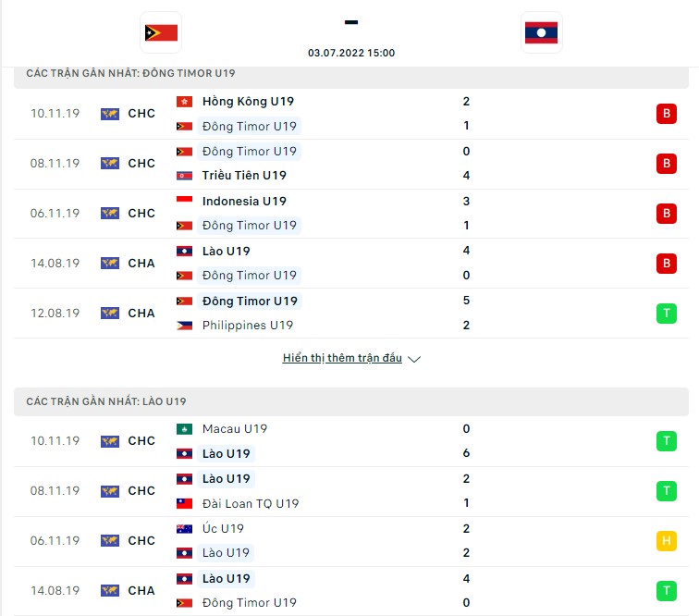699x616 pixels.
Task: Click the Laos flag team logo
Action: click(541, 33)
